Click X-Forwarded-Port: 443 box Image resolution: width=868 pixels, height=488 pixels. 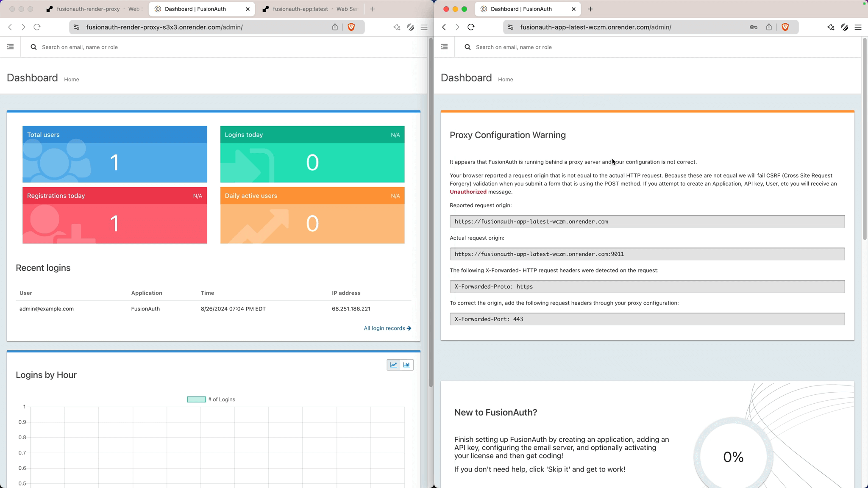[647, 319]
